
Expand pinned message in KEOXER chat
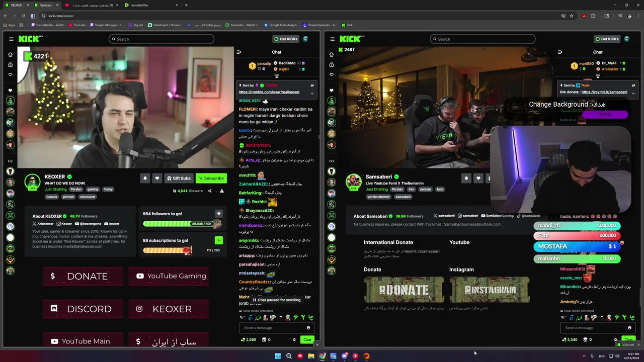312,93
